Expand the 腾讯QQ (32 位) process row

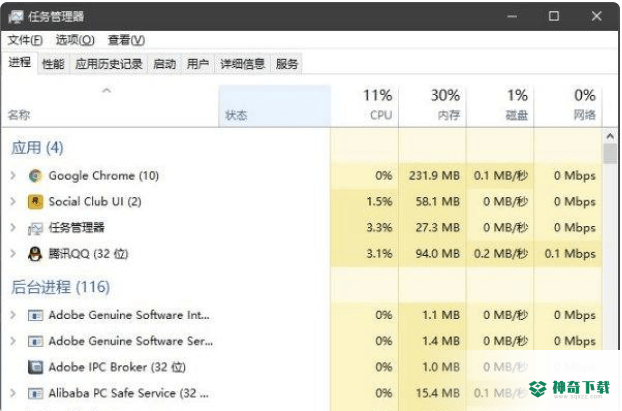tap(13, 254)
